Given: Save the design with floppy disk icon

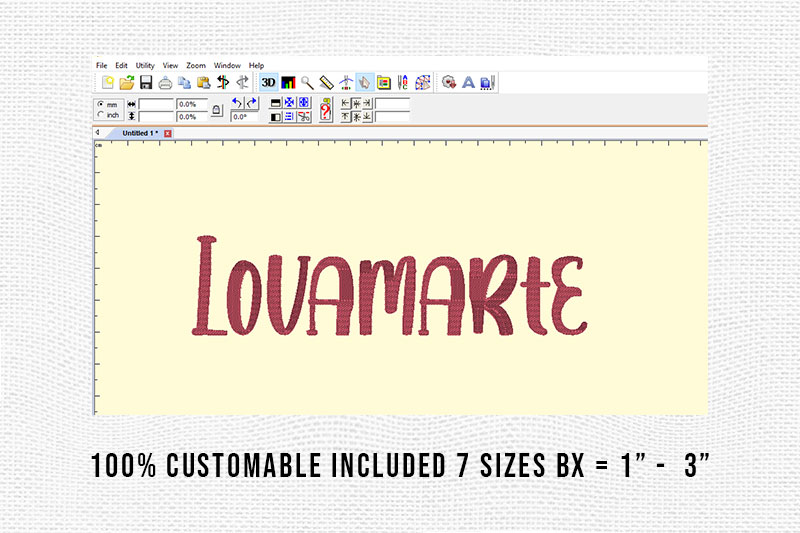Looking at the screenshot, I should click(x=146, y=82).
